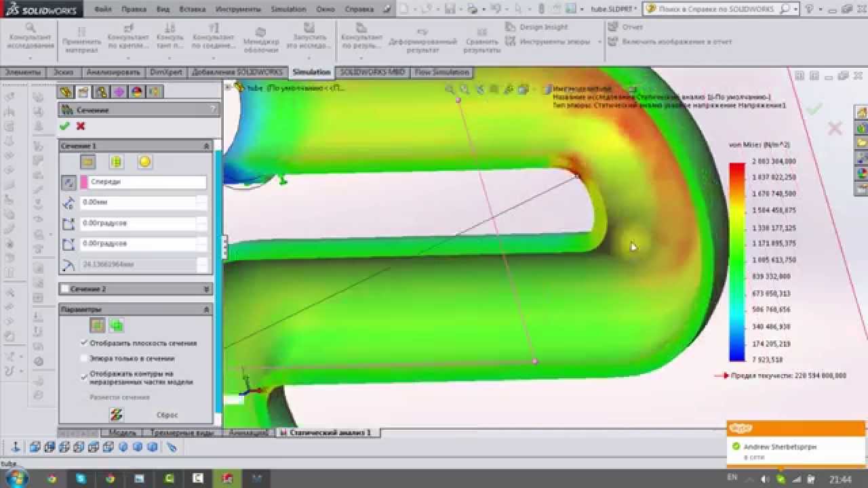Confirm the section with the green checkmark
Screen dimensions: 868x488
tap(64, 126)
